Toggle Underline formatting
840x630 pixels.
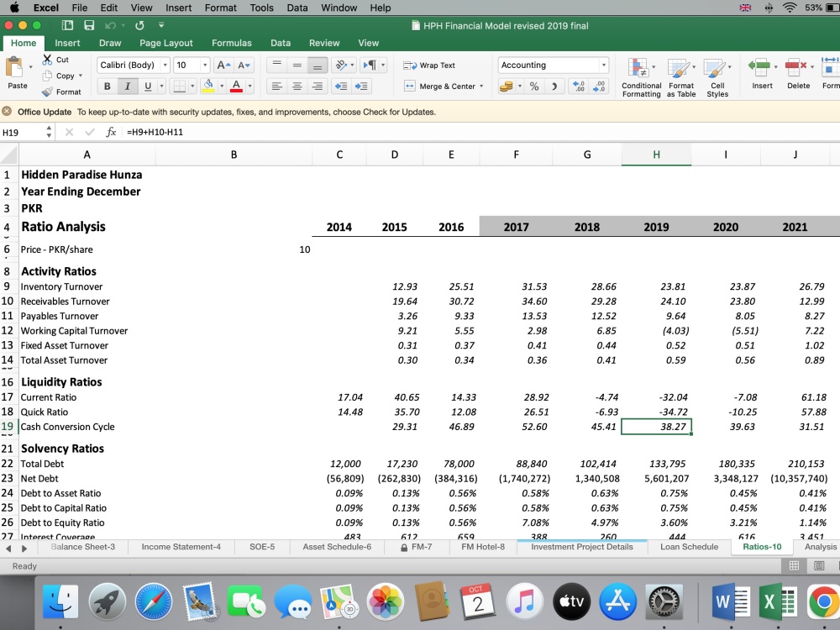[x=148, y=86]
